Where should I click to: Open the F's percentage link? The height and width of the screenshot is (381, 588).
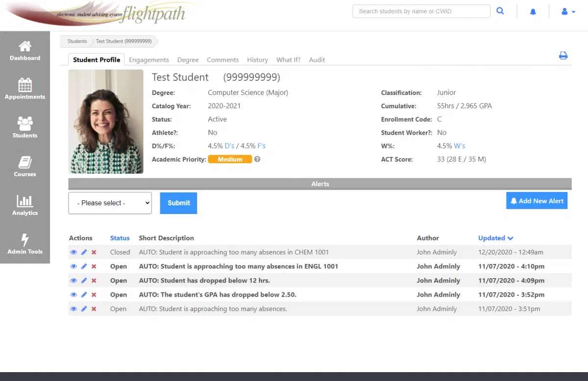coord(262,146)
